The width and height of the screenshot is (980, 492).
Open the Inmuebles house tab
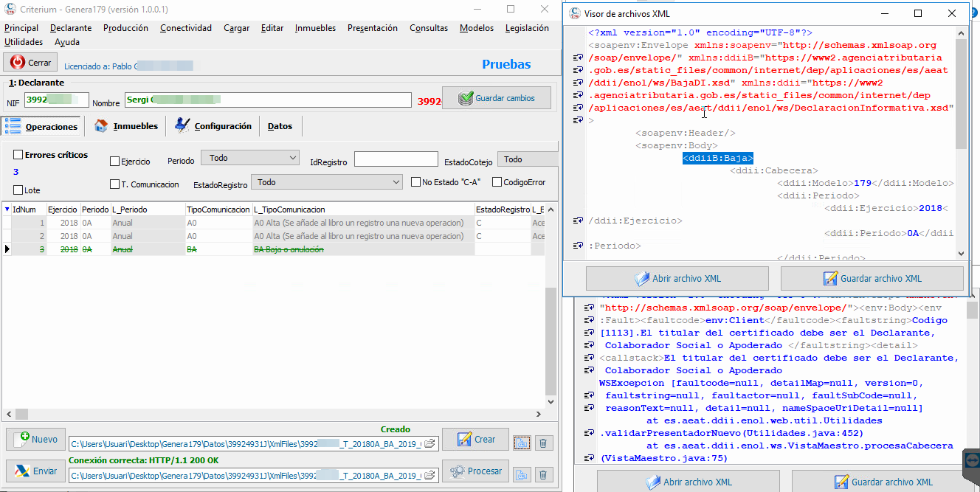(126, 126)
